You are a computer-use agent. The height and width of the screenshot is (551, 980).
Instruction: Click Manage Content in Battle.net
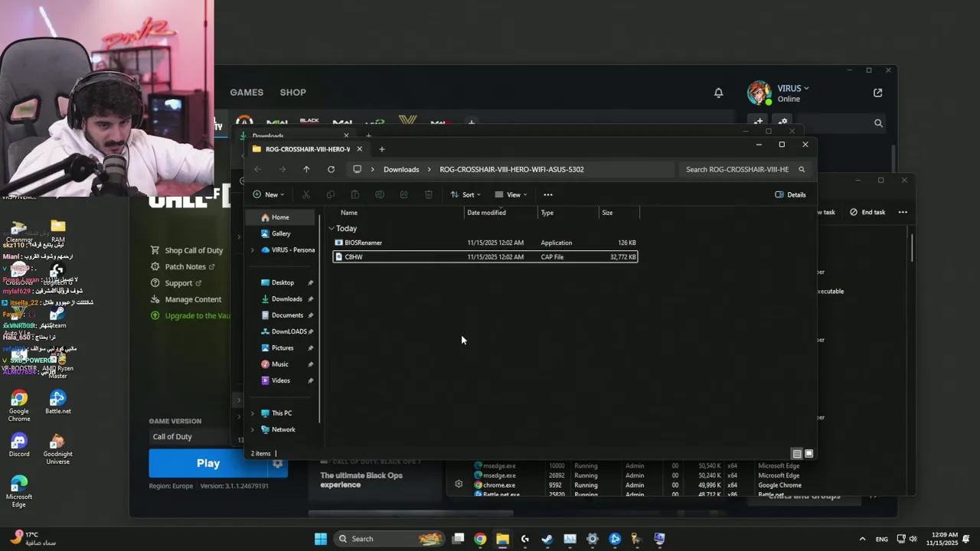pos(187,299)
